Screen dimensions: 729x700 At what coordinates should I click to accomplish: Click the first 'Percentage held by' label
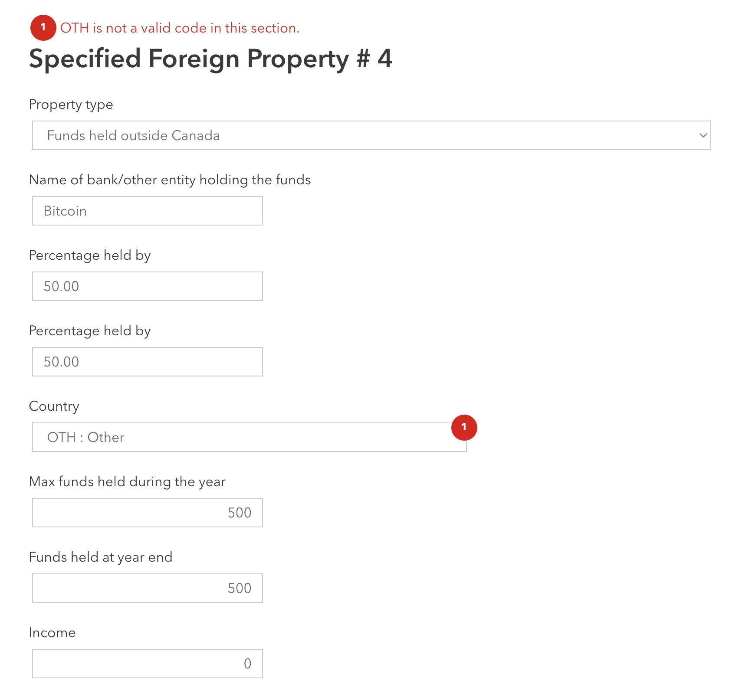pyautogui.click(x=89, y=255)
